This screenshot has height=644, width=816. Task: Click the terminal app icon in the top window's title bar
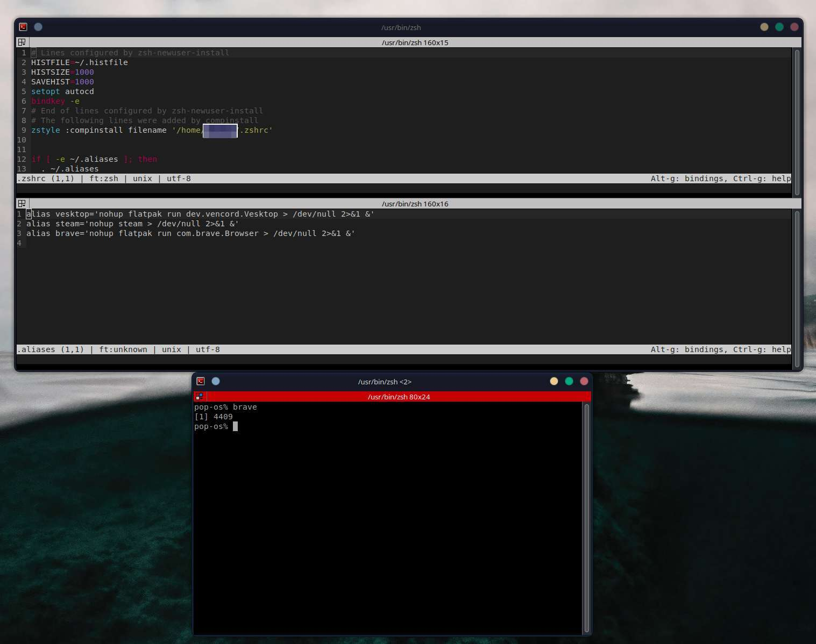23,27
